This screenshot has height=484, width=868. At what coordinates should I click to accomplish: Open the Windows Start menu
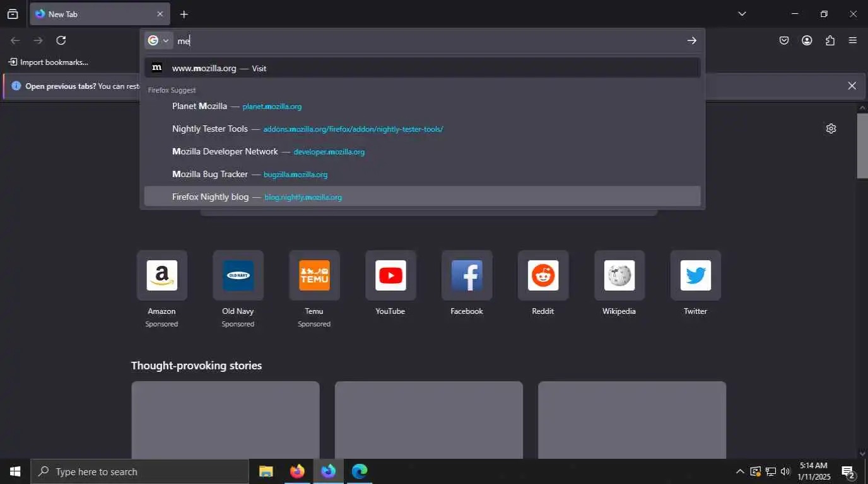[15, 471]
